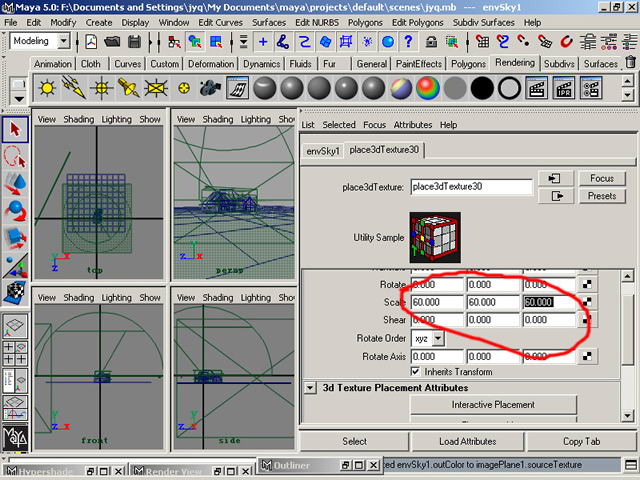This screenshot has width=640, height=480.
Task: Open the Subdiv Surfaces menu
Action: pos(483,22)
